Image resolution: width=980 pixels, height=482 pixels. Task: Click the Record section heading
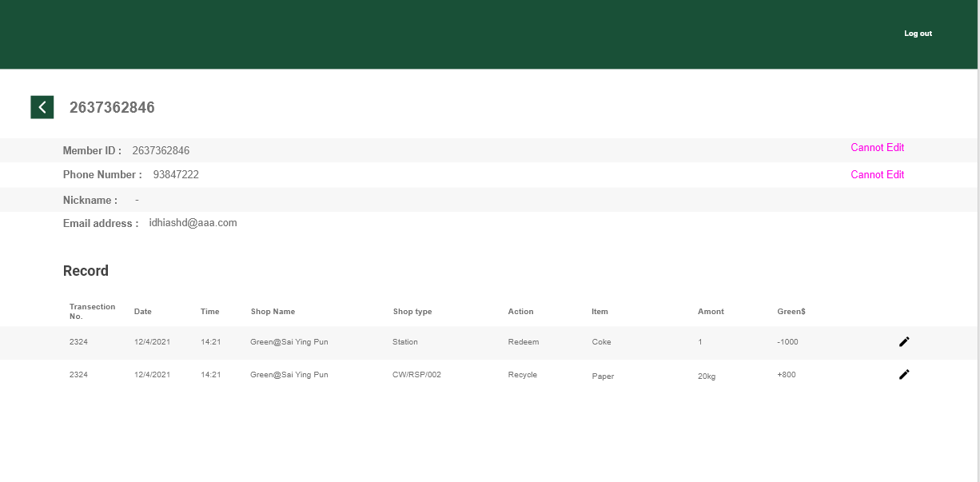[86, 271]
